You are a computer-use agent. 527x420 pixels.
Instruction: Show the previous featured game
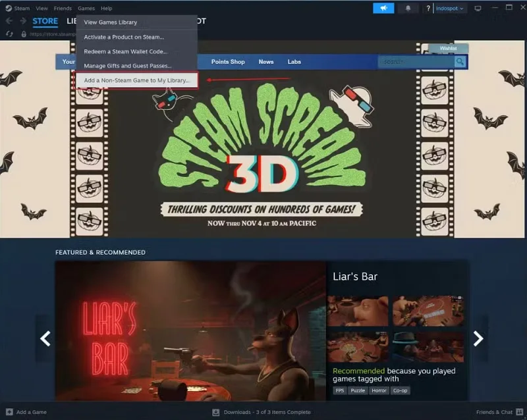(45, 338)
